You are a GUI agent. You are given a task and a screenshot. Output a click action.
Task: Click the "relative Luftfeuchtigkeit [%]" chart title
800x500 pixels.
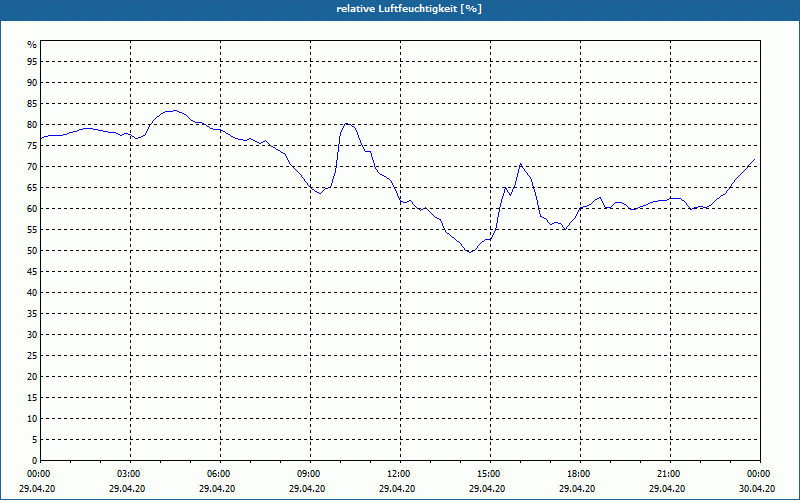409,9
